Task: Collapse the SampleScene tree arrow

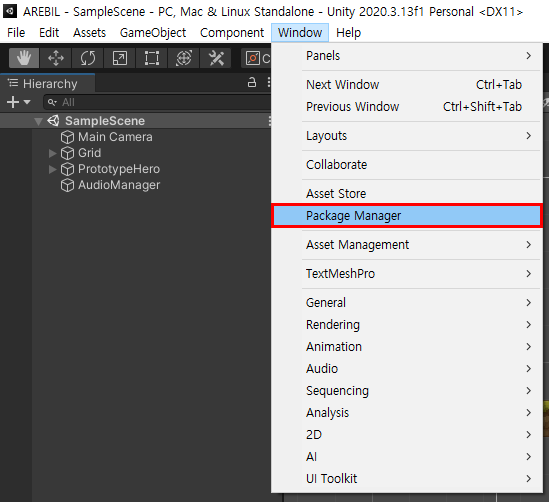Action: pyautogui.click(x=39, y=121)
